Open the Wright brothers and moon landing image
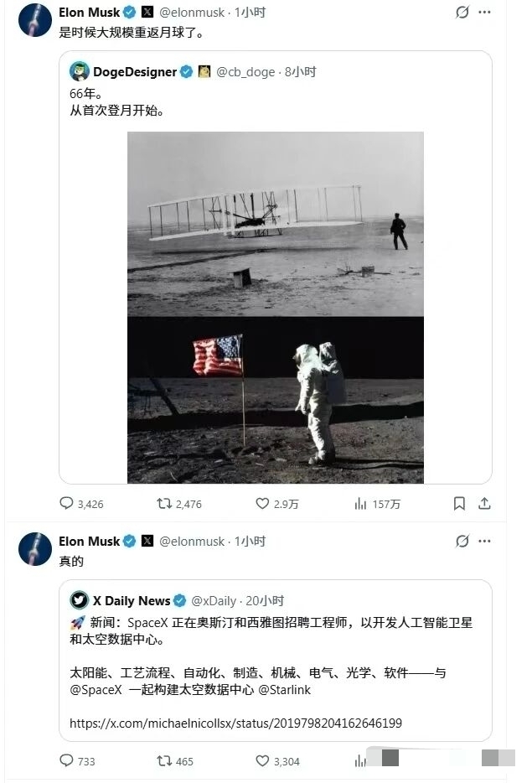 point(276,307)
